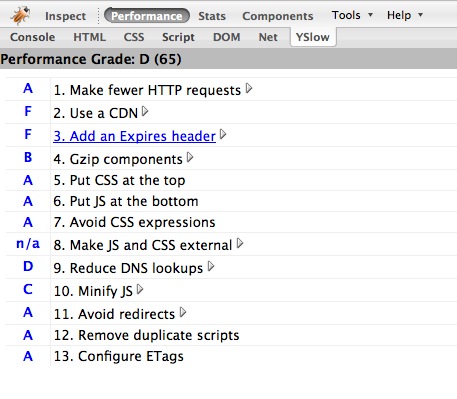Click the F grade for Add an Expires header
The height and width of the screenshot is (399, 457).
tap(28, 134)
